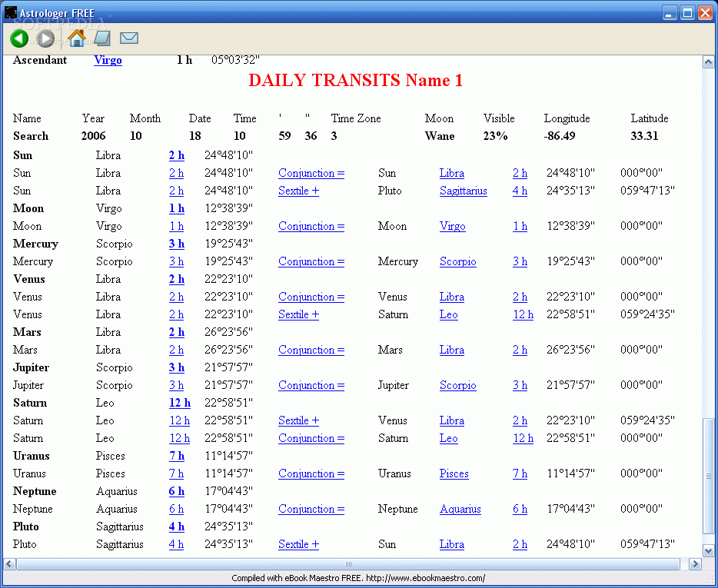Screen dimensions: 718x588
Task: Click Sextile + link in Sun-Pluto row
Action: tap(298, 191)
